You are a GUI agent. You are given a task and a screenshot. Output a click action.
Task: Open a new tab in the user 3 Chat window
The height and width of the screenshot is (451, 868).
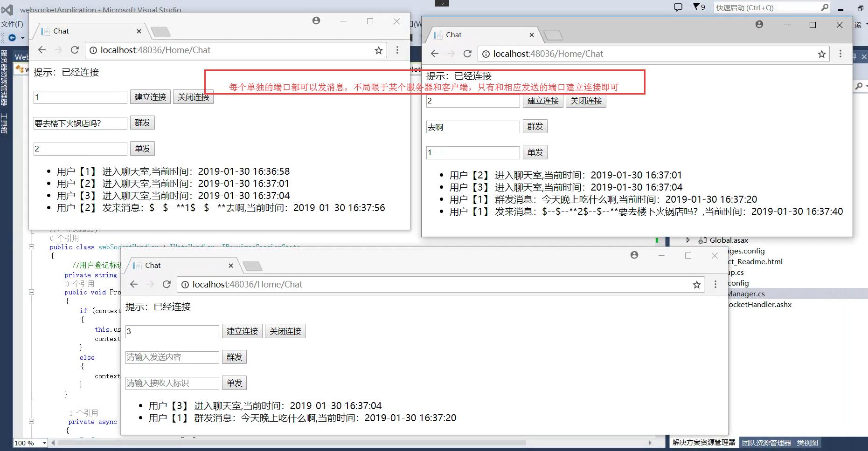(x=253, y=266)
